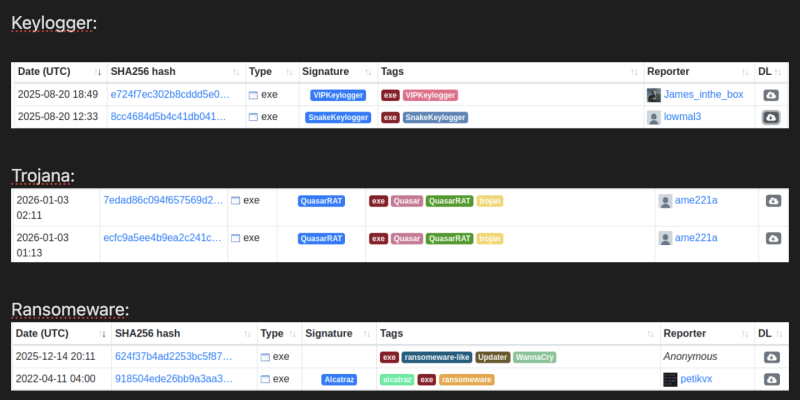The image size is (800, 400).
Task: Click exe file-type icon in SnakeKeylogger row
Action: [x=254, y=117]
